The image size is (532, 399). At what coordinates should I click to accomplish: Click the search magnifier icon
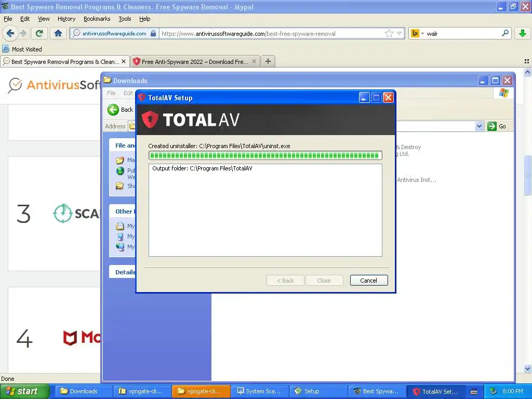(505, 33)
